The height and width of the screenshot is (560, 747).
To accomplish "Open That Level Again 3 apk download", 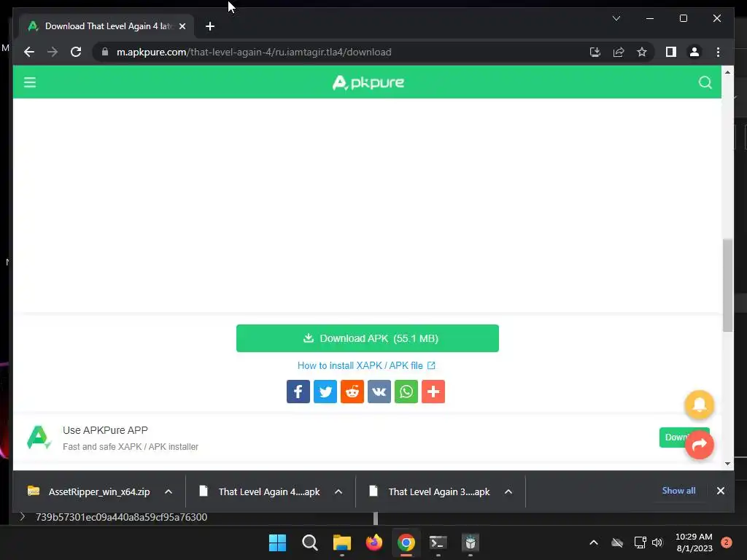I will click(430, 491).
